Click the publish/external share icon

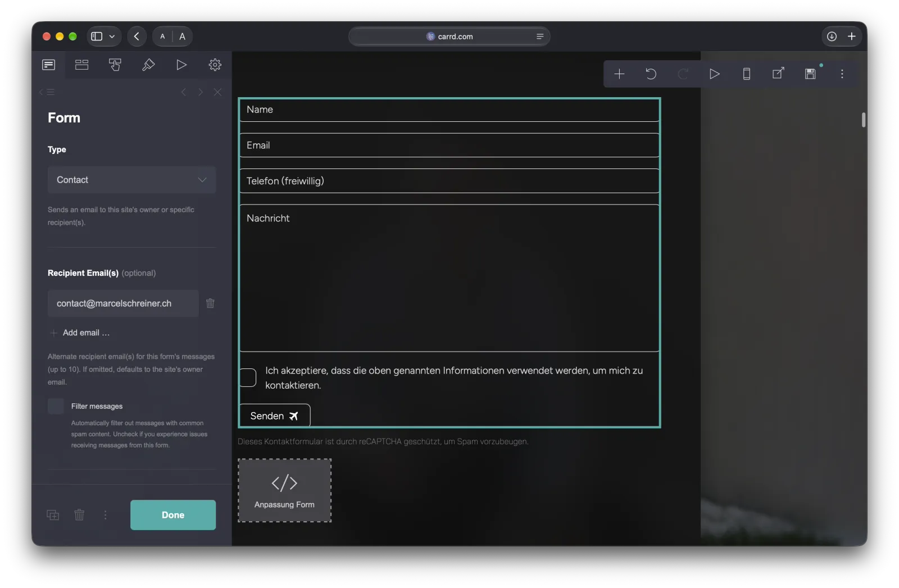778,74
